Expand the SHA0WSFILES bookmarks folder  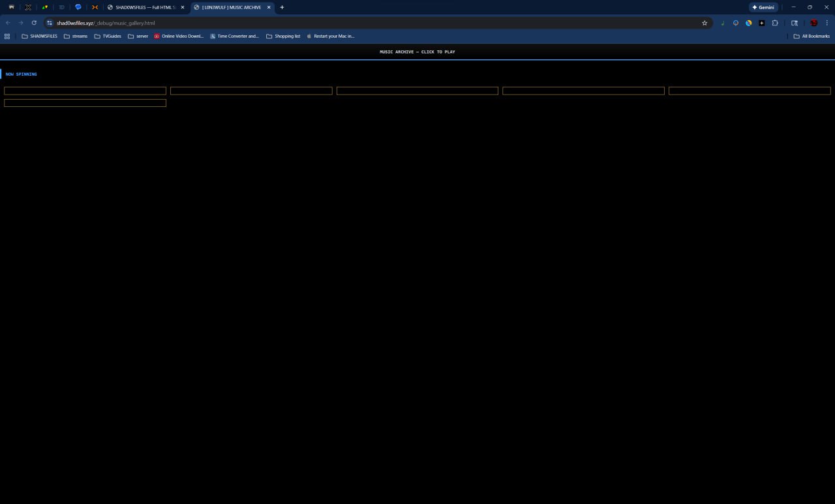tap(39, 37)
